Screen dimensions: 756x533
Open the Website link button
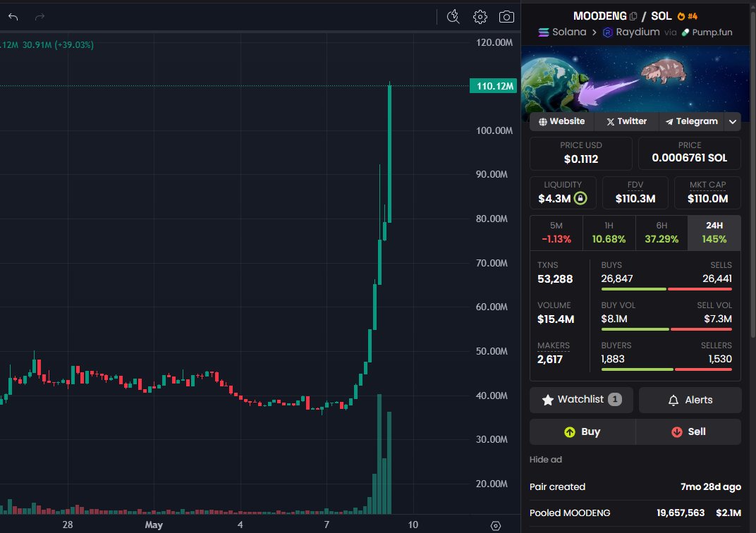[561, 121]
